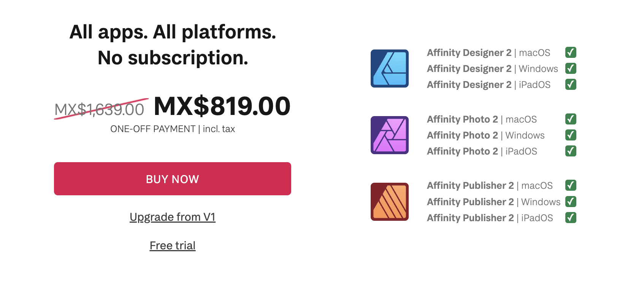Screen dimensions: 644x303
Task: Click the MX$819.00 discounted price
Action: 222,106
